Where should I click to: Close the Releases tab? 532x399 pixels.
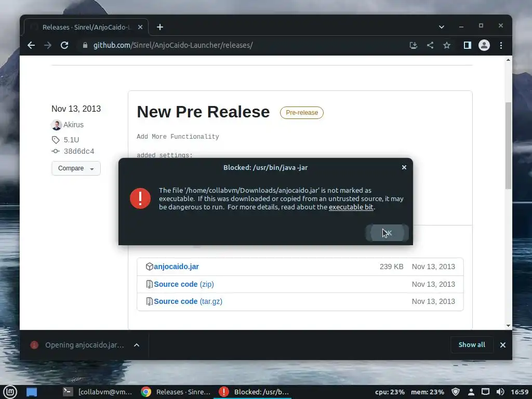point(140,27)
